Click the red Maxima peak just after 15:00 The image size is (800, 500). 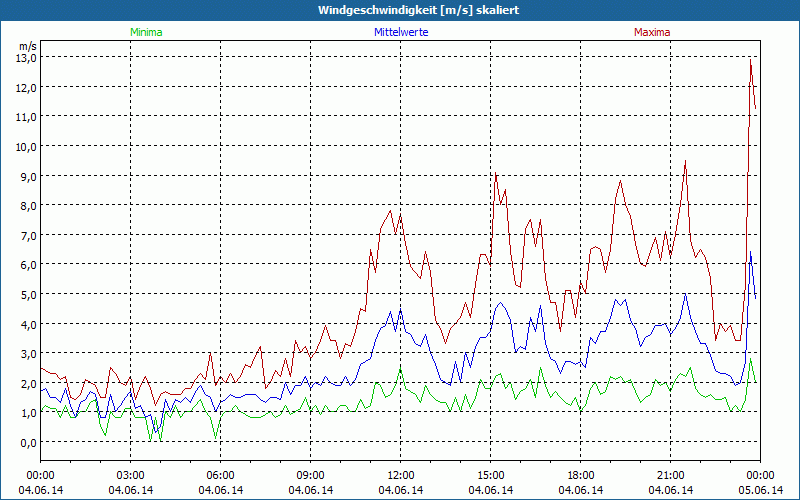point(495,174)
